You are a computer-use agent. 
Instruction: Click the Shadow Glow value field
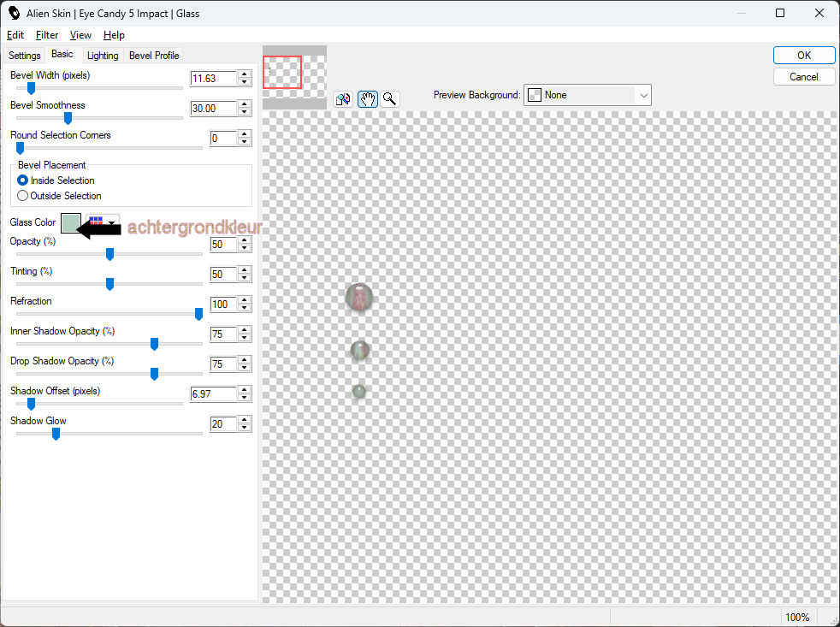point(223,424)
